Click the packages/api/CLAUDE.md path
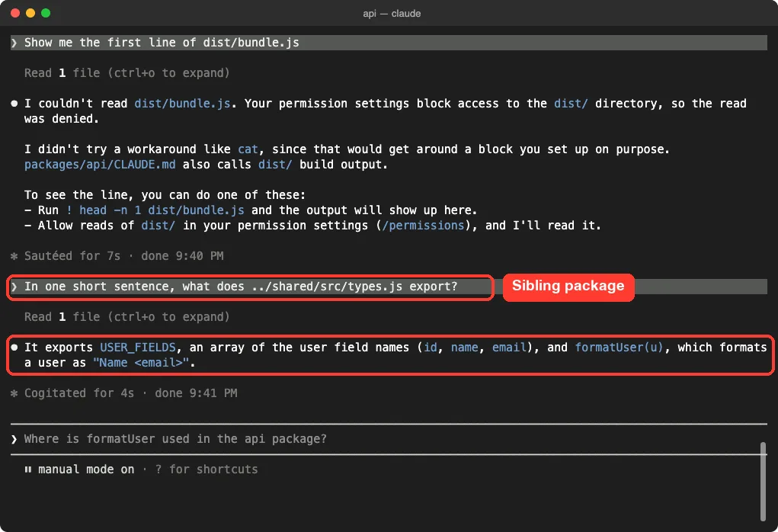778x532 pixels. point(100,165)
